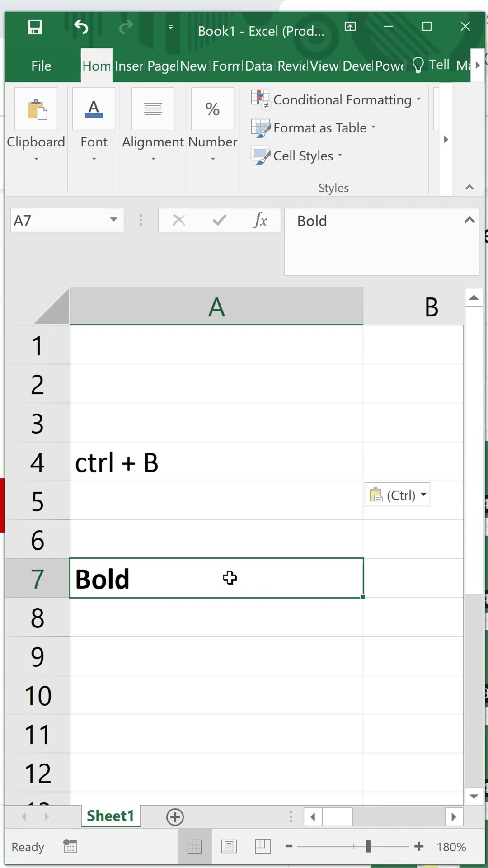Select Normal view button
488x868 pixels.
coord(194,846)
